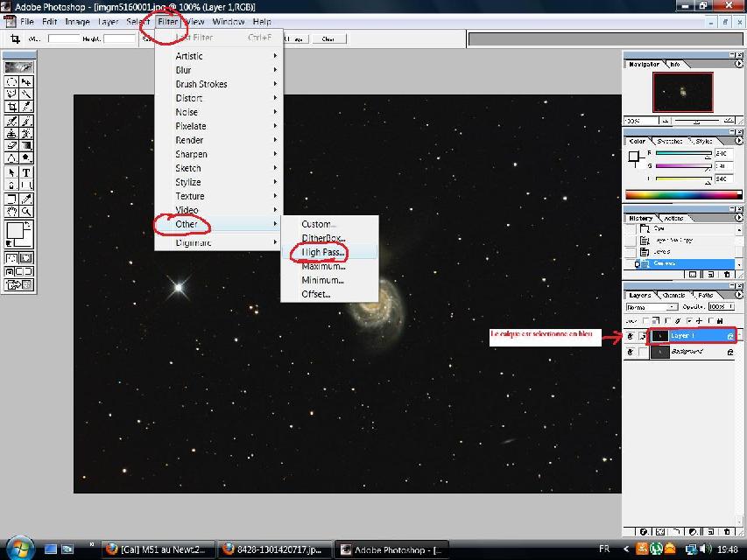Select the Clone Stamp tool
The width and height of the screenshot is (747, 560).
click(x=11, y=133)
